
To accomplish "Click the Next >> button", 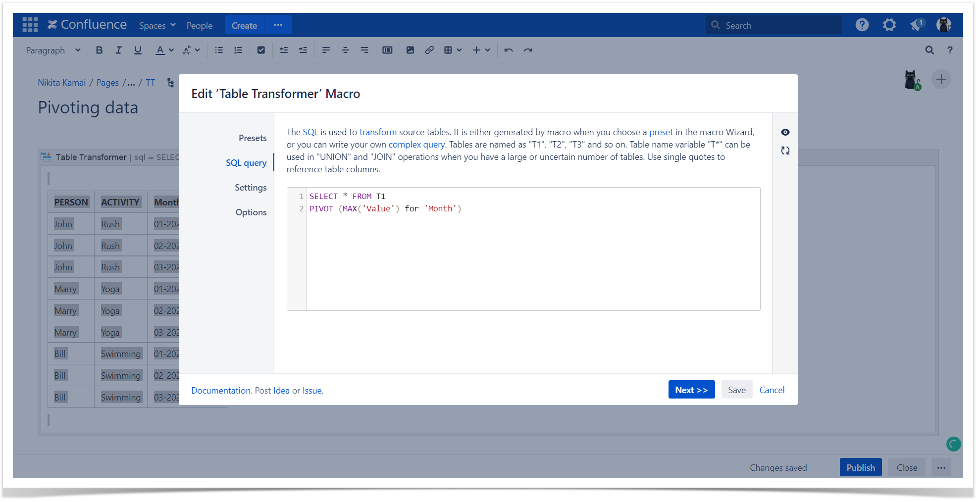I will click(691, 390).
